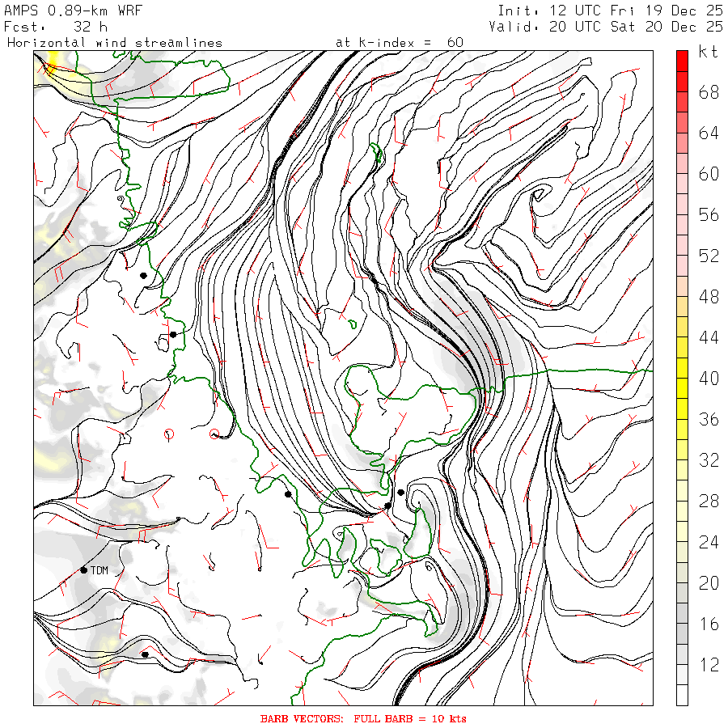Click the '64' value on the color scale
This screenshot has height=728, width=728.
pos(709,133)
